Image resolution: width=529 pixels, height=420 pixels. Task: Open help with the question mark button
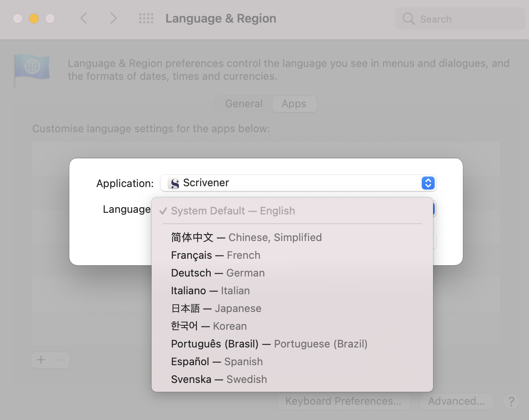(x=511, y=401)
